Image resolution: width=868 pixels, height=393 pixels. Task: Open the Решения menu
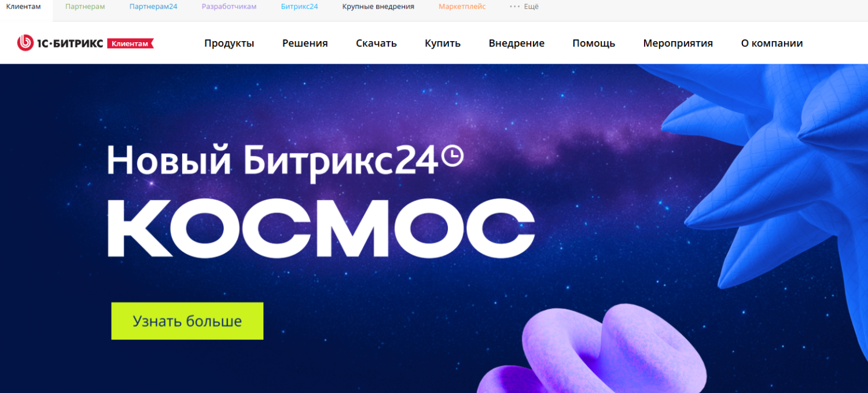[x=305, y=43]
